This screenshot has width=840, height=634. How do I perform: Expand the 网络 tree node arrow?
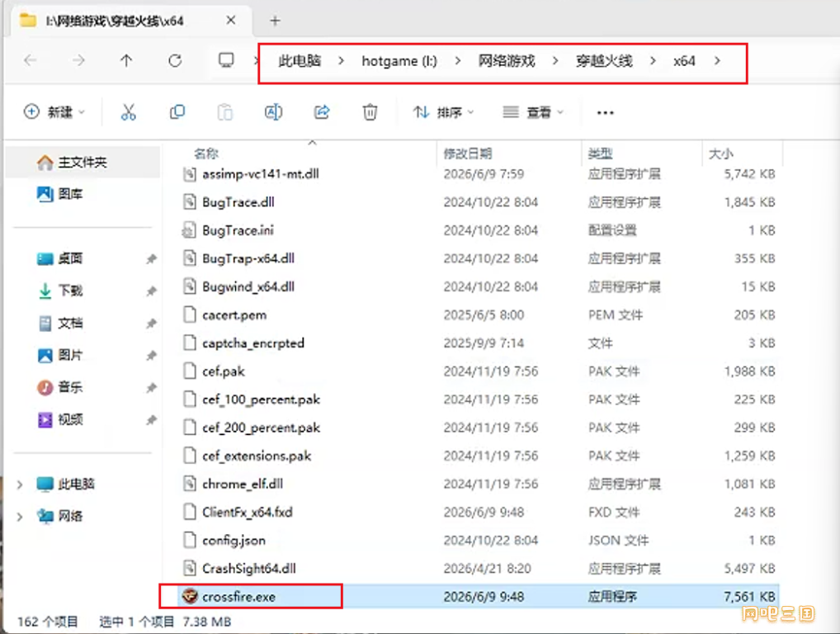point(20,517)
